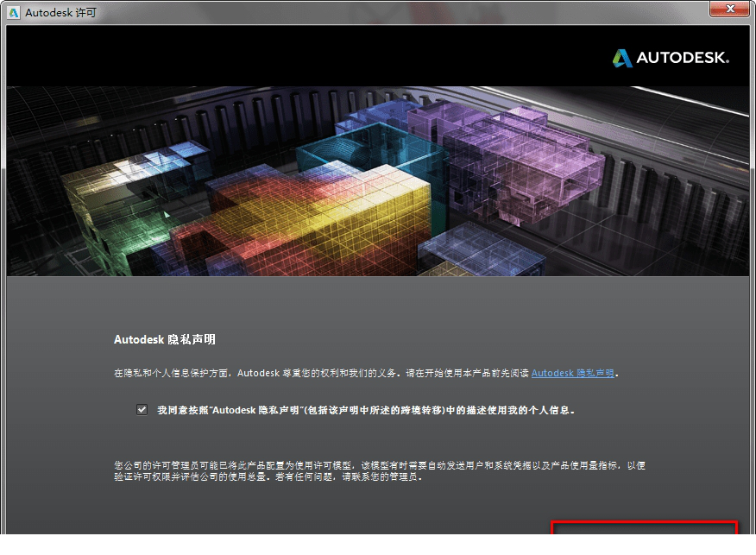Click the bold heading 'Autodesk 隐私声明'
The width and height of the screenshot is (756, 555).
165,340
